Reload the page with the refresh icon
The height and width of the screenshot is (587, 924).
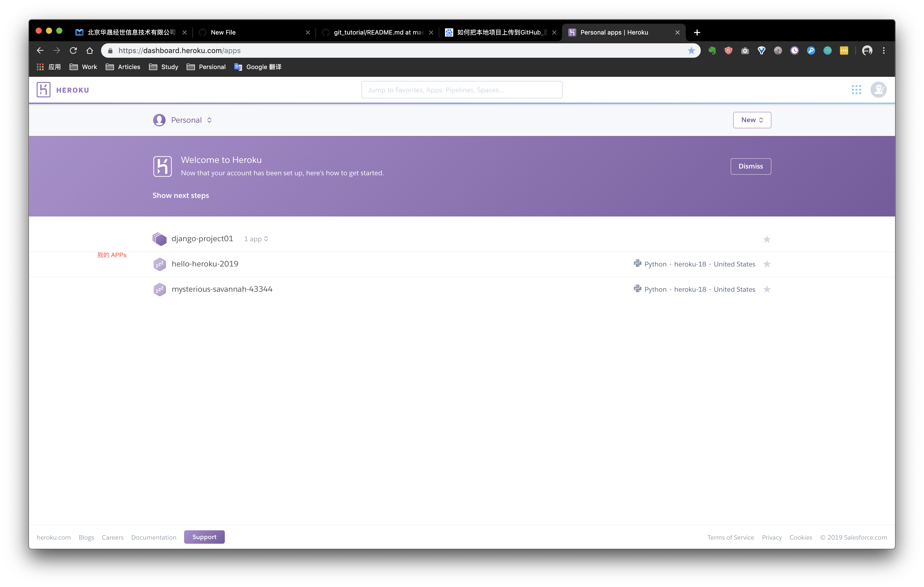coord(73,51)
